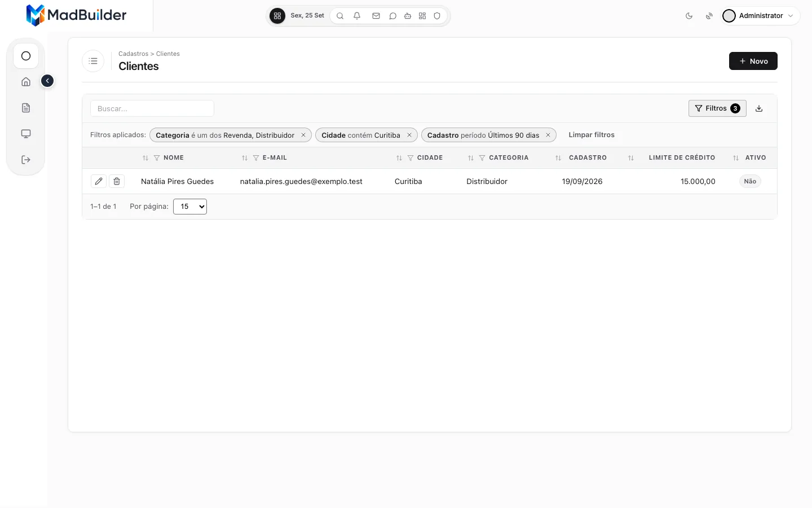Click the logout icon in sidebar
This screenshot has height=508, width=812.
point(26,160)
